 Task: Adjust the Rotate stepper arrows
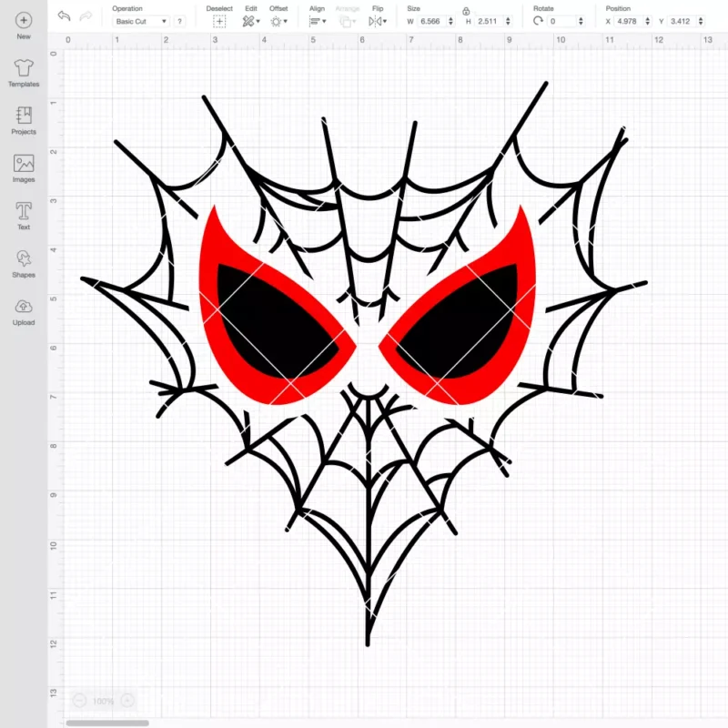coord(581,21)
